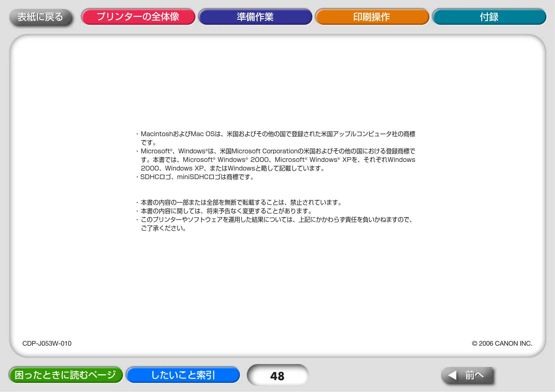Click the page number 48 indicator
555x392 pixels.
point(277,376)
